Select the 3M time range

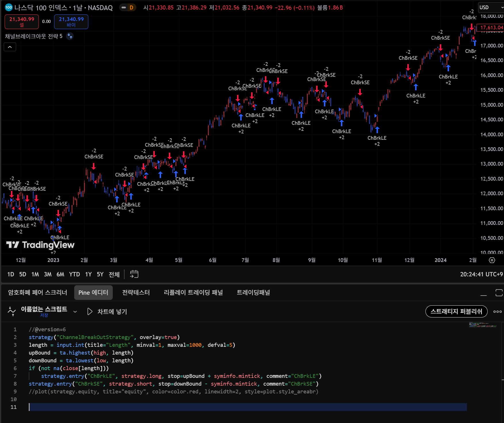pos(48,274)
